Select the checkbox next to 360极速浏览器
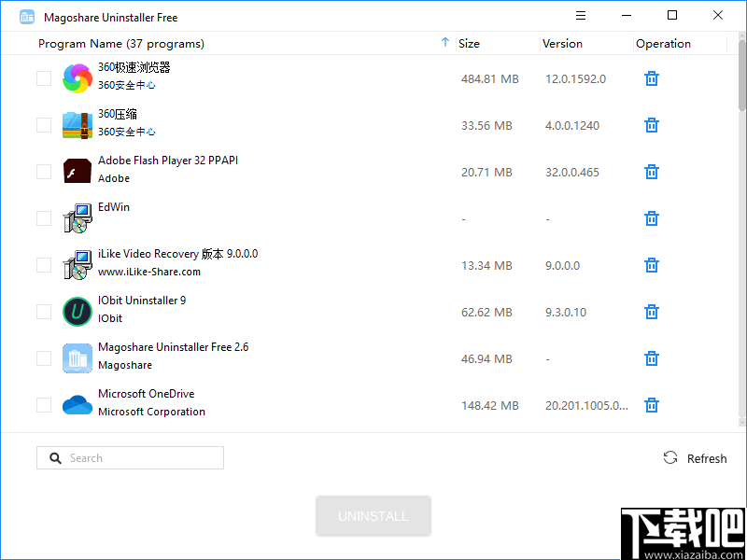Image resolution: width=747 pixels, height=560 pixels. click(43, 78)
